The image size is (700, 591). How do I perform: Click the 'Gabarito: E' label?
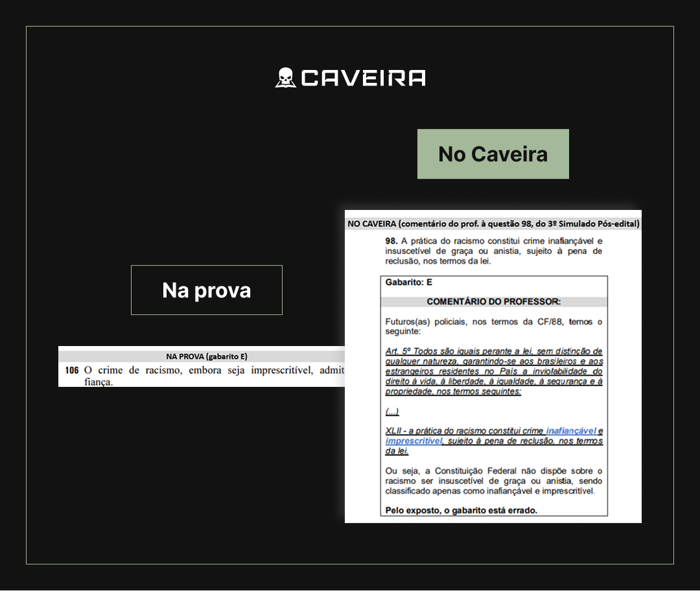click(x=408, y=282)
